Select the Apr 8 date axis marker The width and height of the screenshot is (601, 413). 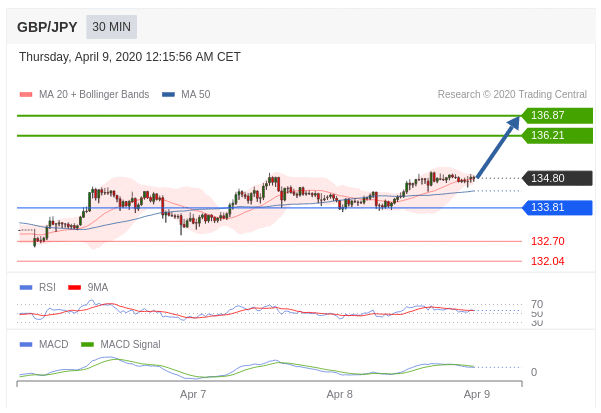pos(339,394)
